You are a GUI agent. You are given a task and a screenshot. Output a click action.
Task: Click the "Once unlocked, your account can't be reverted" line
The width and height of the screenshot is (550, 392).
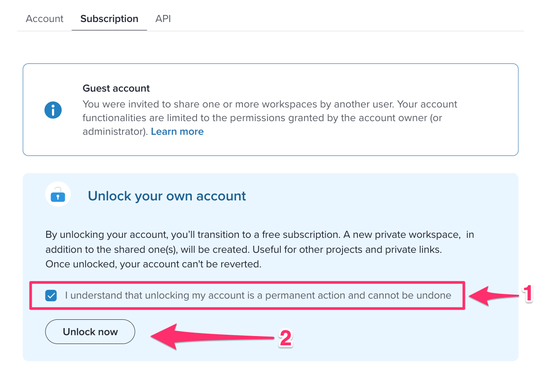[x=153, y=265]
